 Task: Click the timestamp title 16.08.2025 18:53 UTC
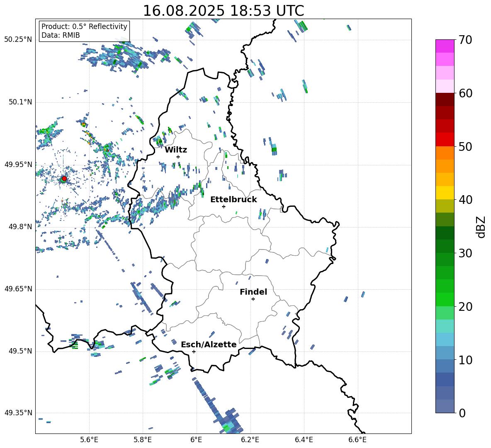pos(224,11)
